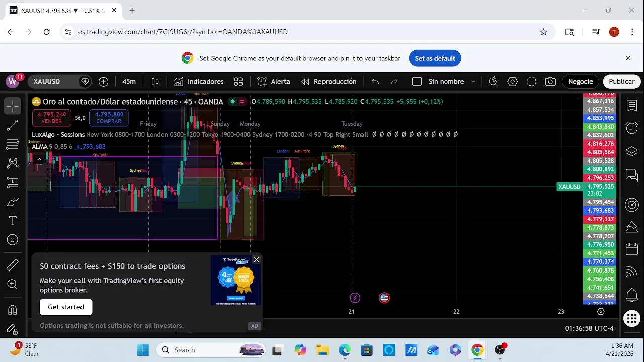This screenshot has height=362, width=644.
Task: Open the watchlist panel icon
Action: 632,106
